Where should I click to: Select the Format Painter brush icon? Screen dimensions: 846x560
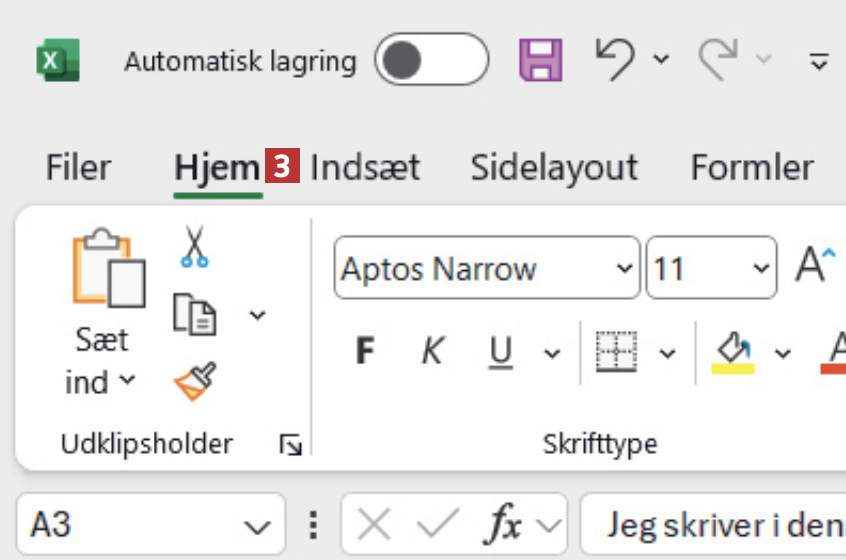coord(194,381)
